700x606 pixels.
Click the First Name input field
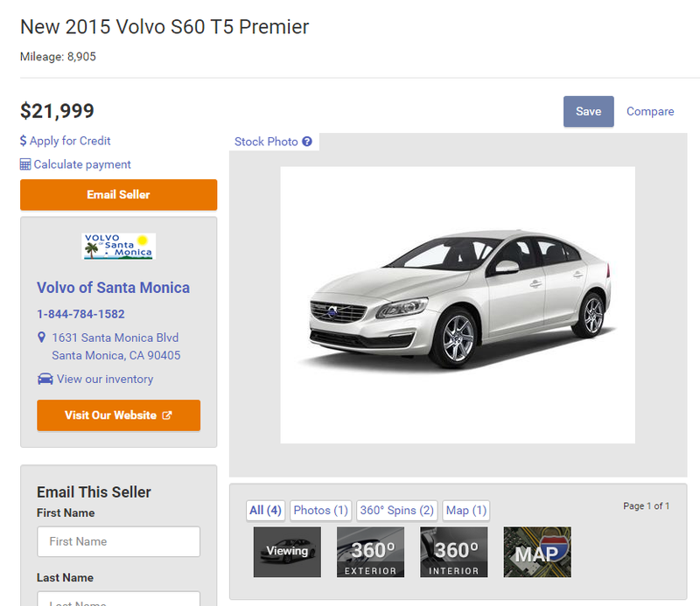(118, 541)
